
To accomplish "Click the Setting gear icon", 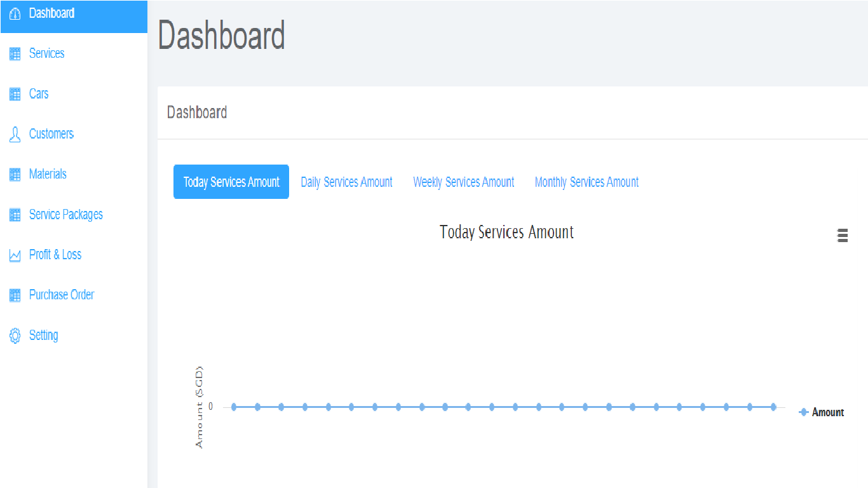I will pos(15,336).
